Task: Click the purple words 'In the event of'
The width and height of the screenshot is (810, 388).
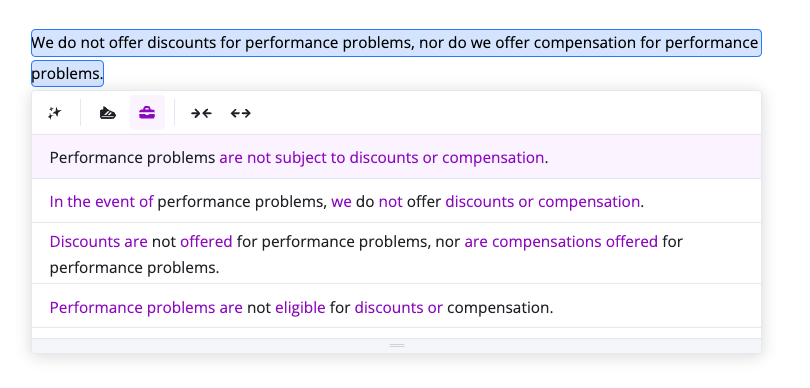Action: tap(101, 201)
